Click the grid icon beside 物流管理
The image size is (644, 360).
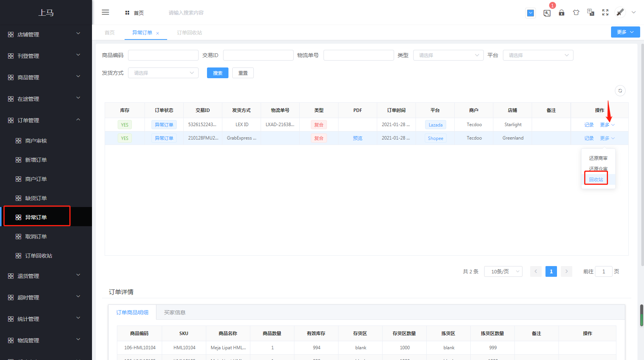point(11,340)
